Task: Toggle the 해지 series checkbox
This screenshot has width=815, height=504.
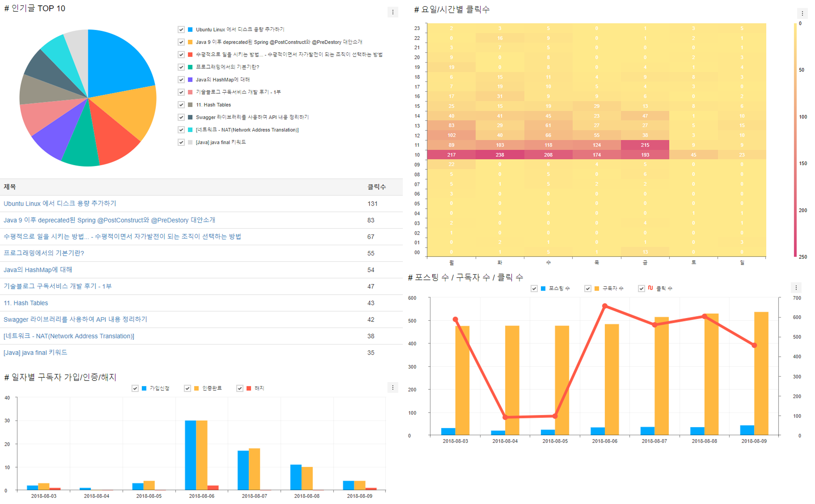Action: 240,388
